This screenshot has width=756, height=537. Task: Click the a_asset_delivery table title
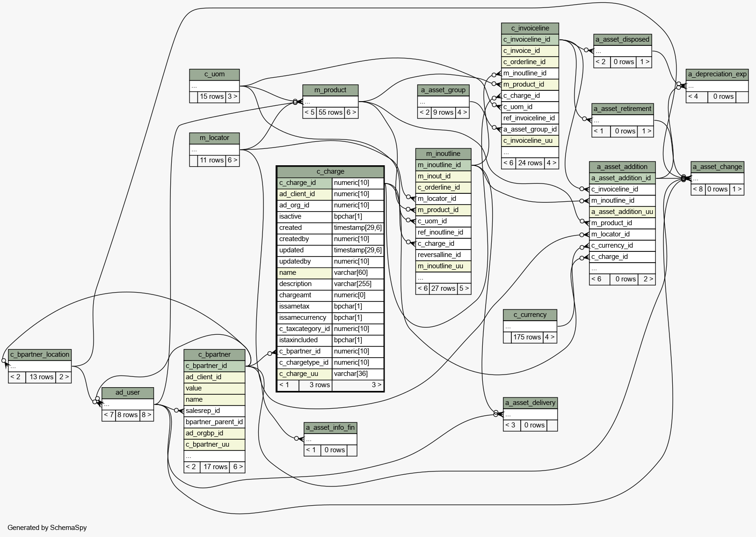click(530, 403)
